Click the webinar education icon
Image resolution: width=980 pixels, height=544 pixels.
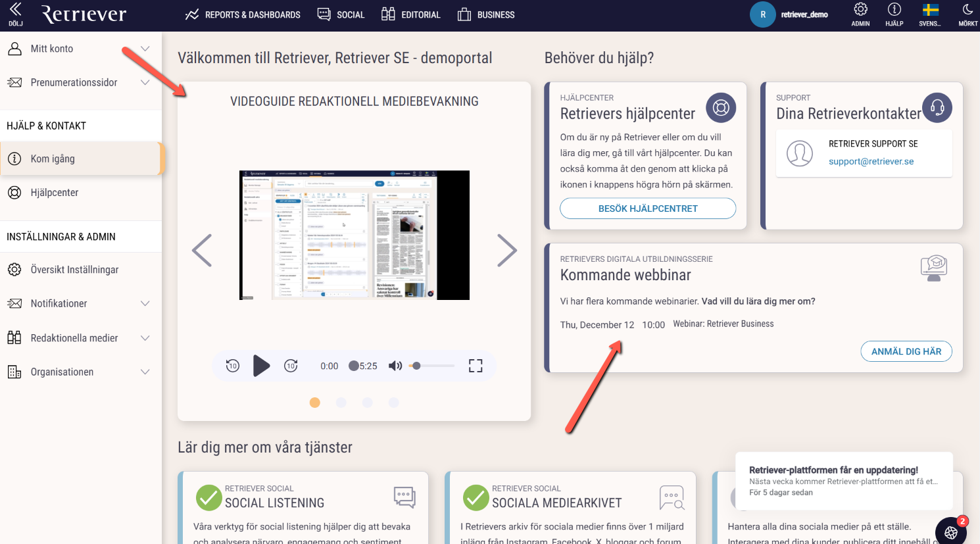point(934,268)
